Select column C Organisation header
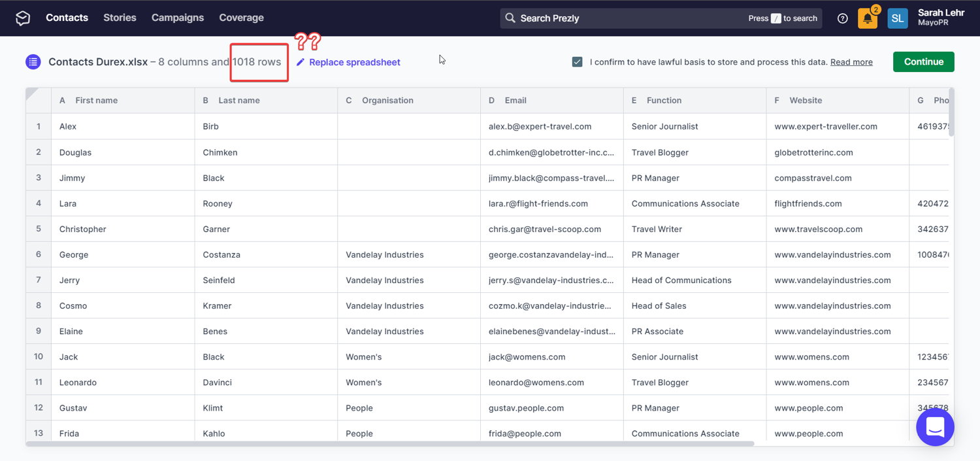 [x=409, y=100]
